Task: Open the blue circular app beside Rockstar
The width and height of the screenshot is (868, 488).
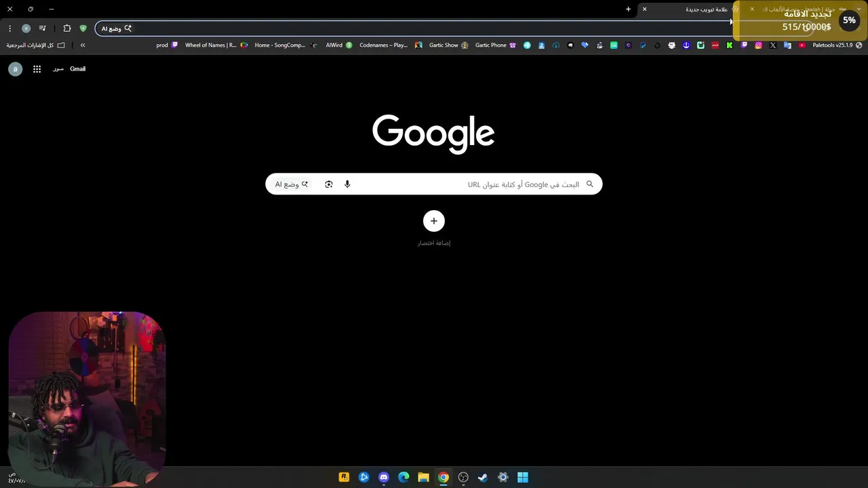Action: pos(364,477)
